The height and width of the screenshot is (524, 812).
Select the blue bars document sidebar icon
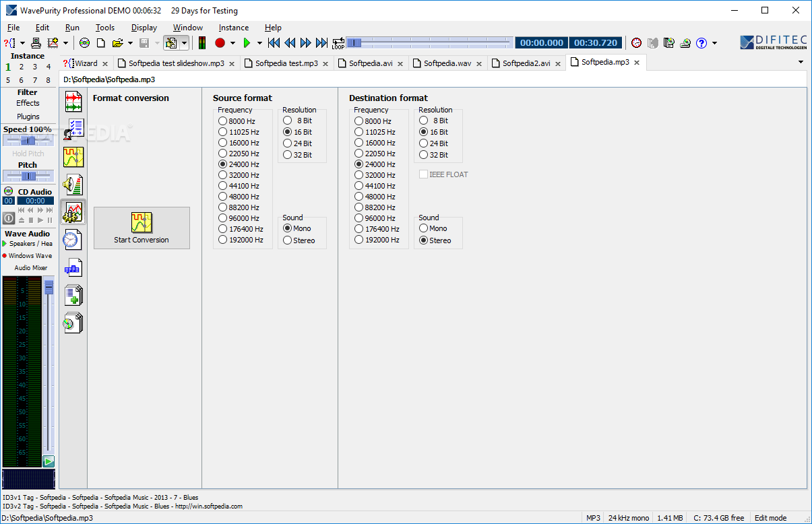click(x=73, y=267)
